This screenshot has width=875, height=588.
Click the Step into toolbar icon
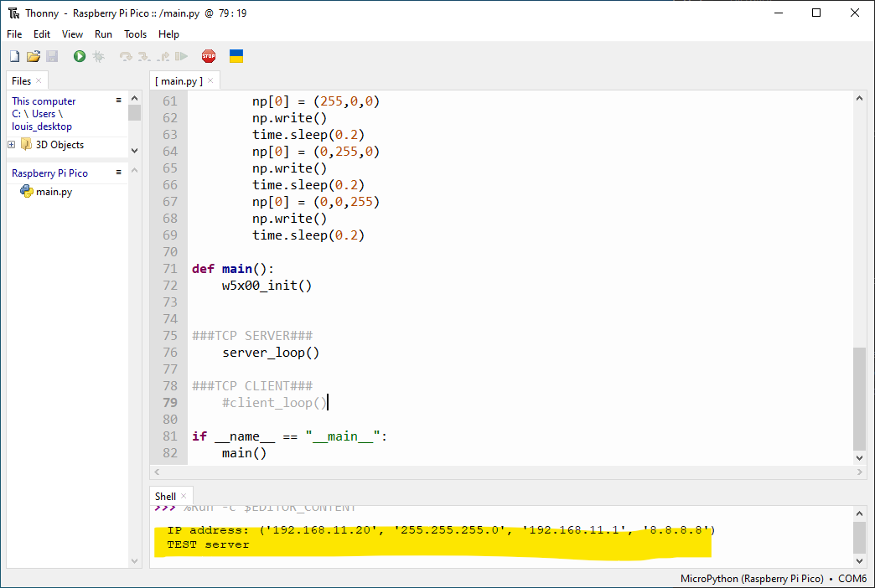click(x=144, y=56)
